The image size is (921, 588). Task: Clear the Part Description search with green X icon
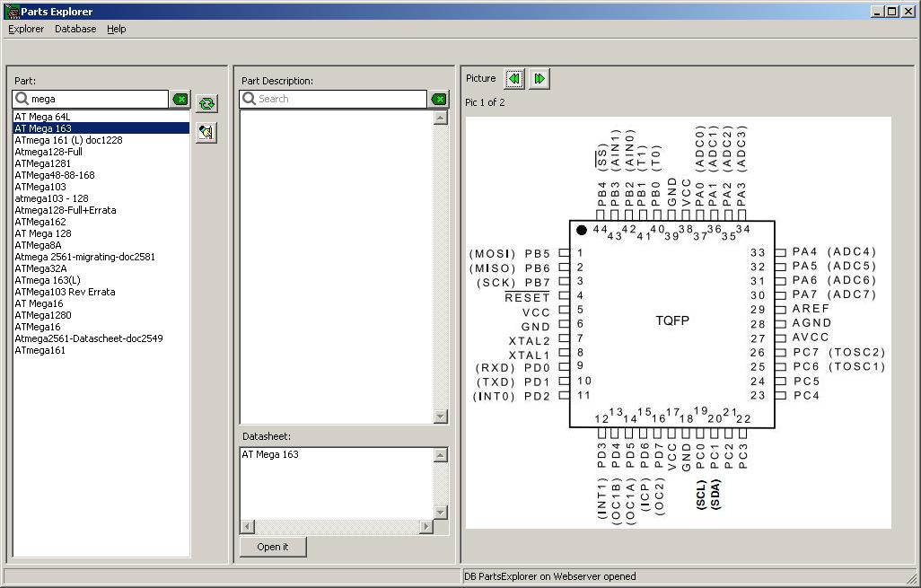tap(439, 100)
